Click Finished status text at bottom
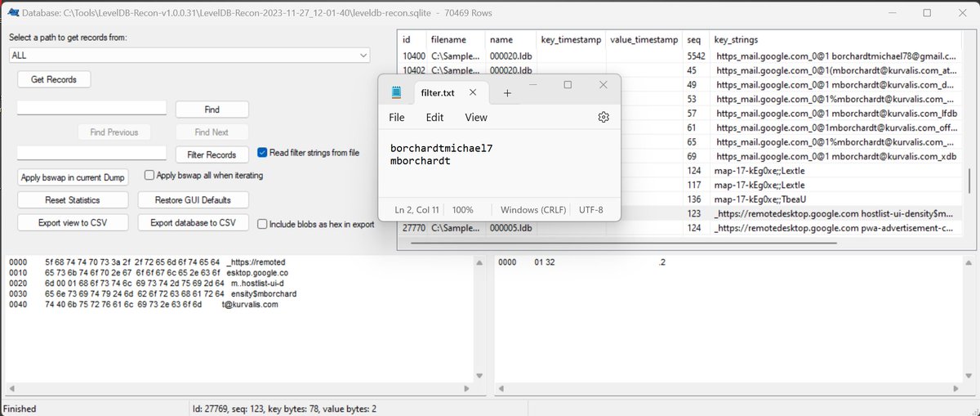 pyautogui.click(x=20, y=409)
